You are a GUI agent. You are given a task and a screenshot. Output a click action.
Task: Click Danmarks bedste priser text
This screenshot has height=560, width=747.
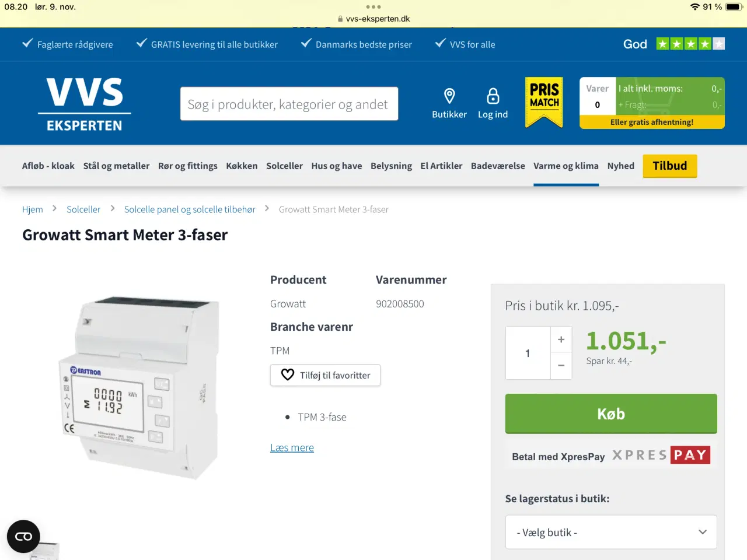364,44
